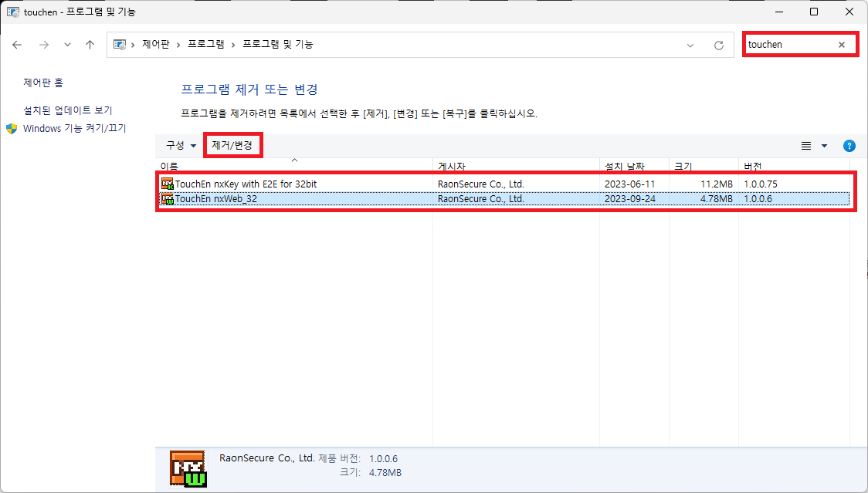Click the 11.2MB size cell

(717, 184)
